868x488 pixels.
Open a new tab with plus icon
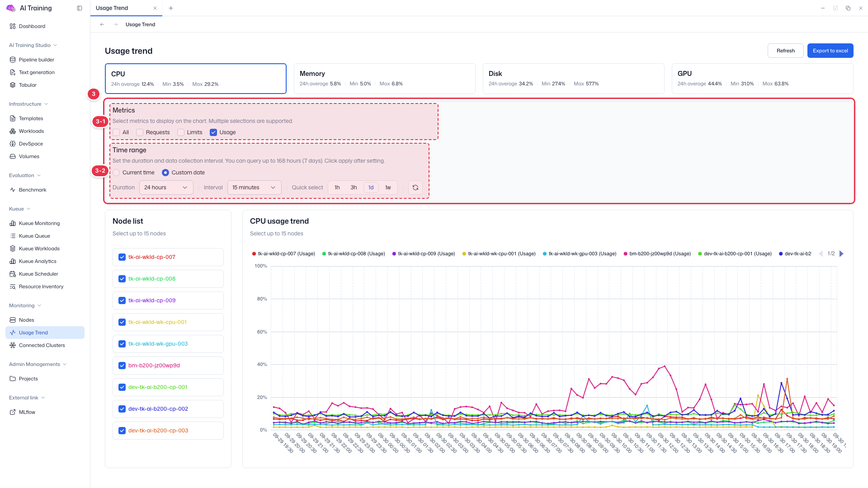click(170, 8)
